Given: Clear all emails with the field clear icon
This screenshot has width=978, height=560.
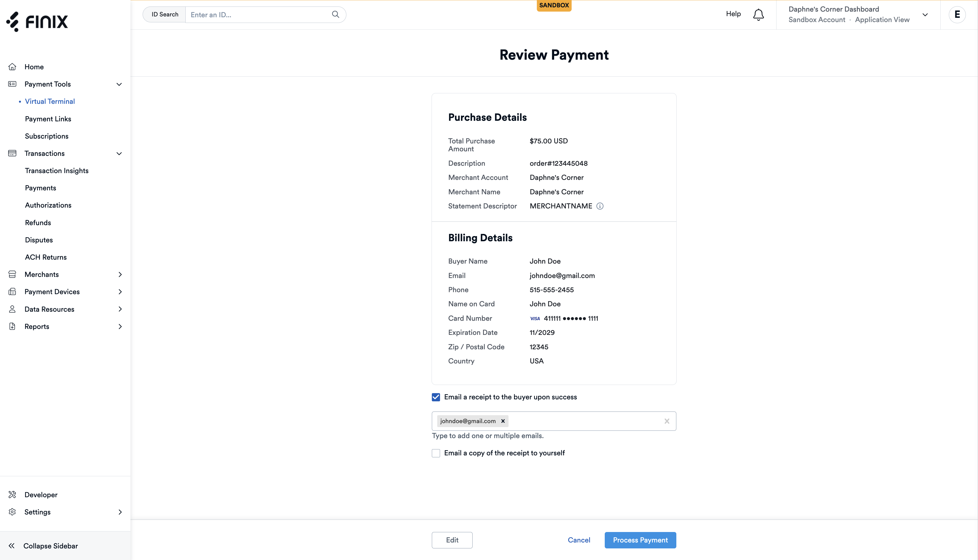Looking at the screenshot, I should point(667,421).
